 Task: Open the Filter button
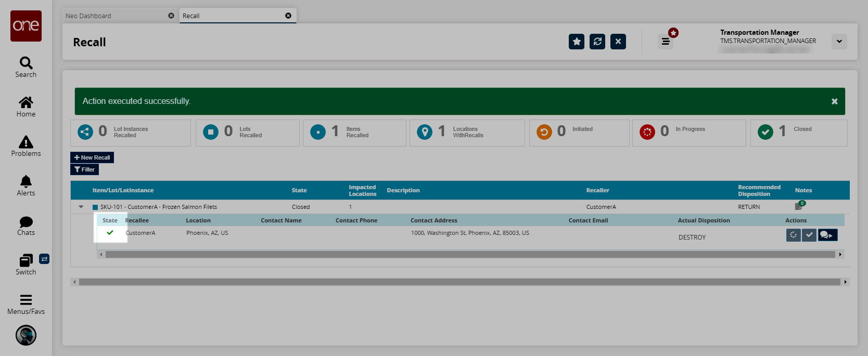point(84,169)
